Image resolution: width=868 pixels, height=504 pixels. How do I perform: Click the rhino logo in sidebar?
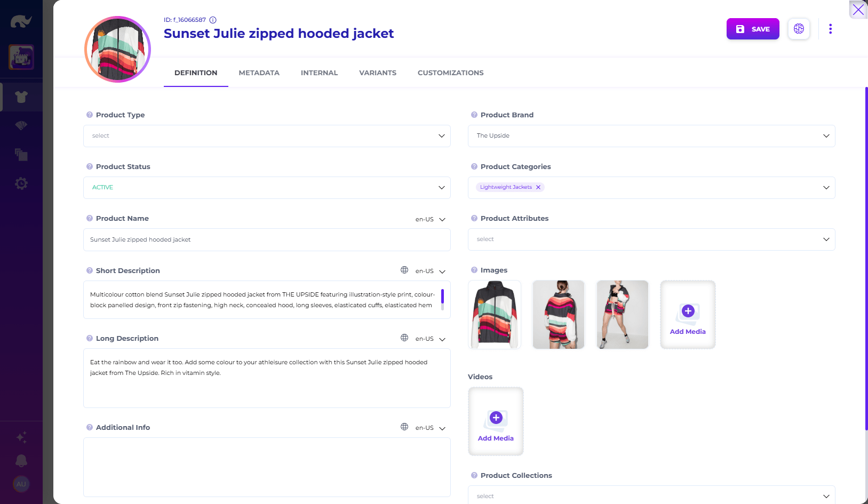21,22
